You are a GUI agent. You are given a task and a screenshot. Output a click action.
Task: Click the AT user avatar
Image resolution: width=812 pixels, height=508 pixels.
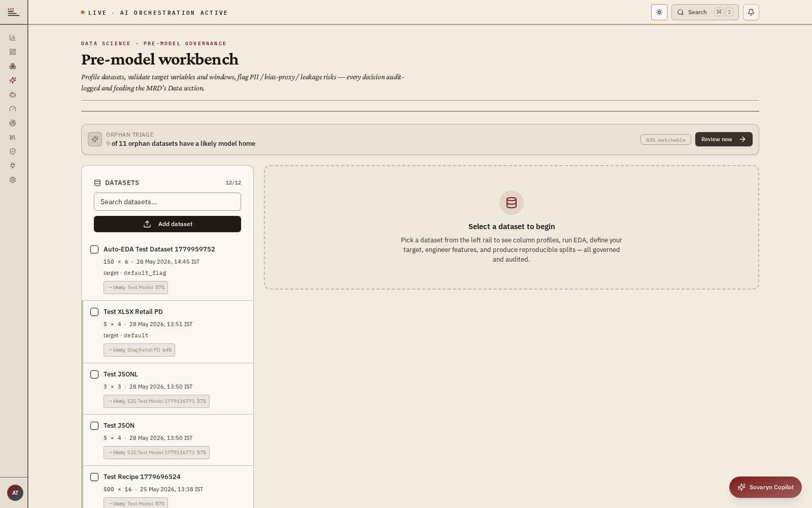tap(15, 493)
